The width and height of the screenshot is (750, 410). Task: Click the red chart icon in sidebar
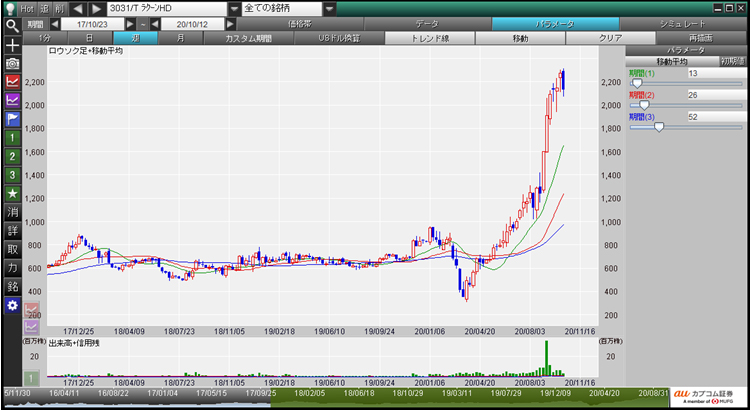tap(12, 82)
